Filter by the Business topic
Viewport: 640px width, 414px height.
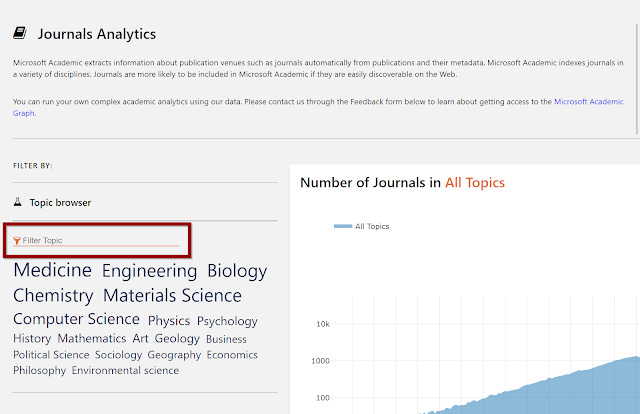click(x=227, y=339)
